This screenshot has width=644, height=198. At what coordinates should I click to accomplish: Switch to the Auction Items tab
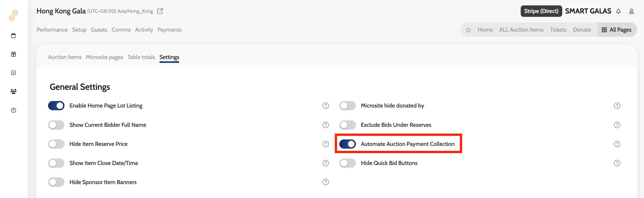[65, 57]
